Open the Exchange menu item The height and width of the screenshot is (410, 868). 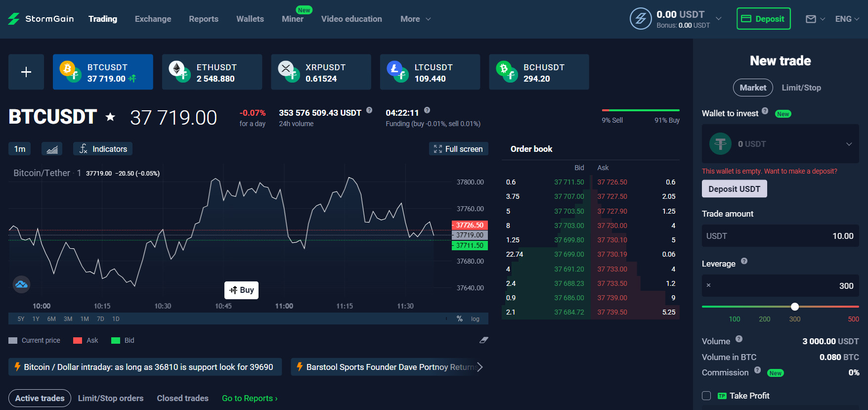[153, 19]
